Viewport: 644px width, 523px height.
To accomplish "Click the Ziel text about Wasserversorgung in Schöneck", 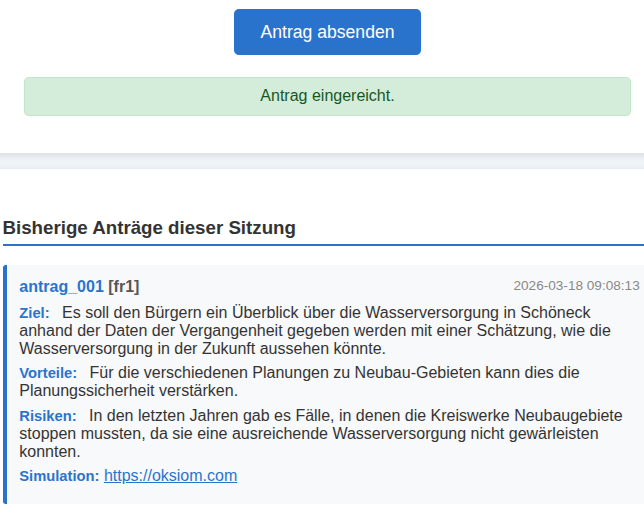I will pyautogui.click(x=320, y=331).
